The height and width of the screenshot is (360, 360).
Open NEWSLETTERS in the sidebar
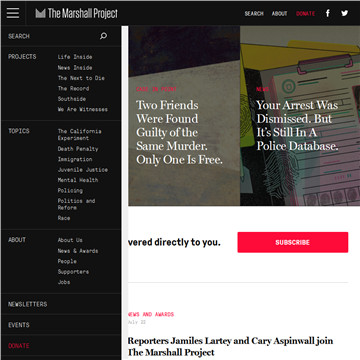click(x=28, y=304)
